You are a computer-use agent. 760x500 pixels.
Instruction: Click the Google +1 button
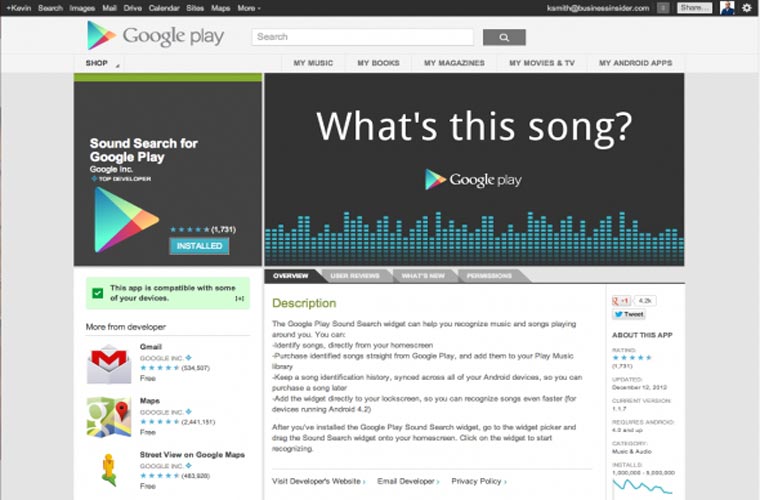click(621, 300)
